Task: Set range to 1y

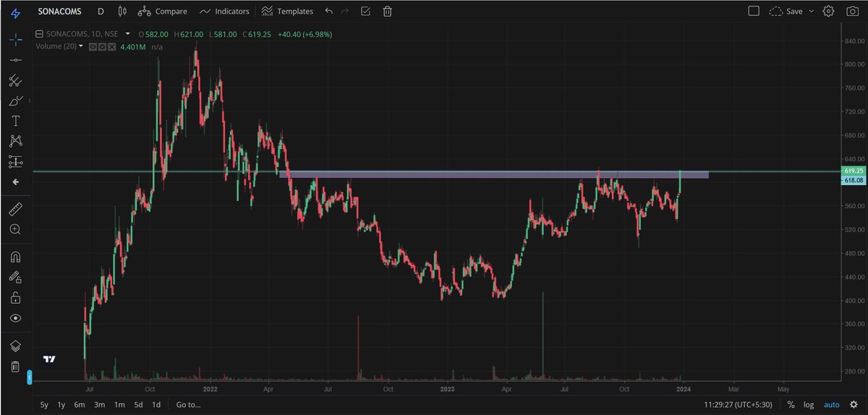Action: [x=61, y=405]
